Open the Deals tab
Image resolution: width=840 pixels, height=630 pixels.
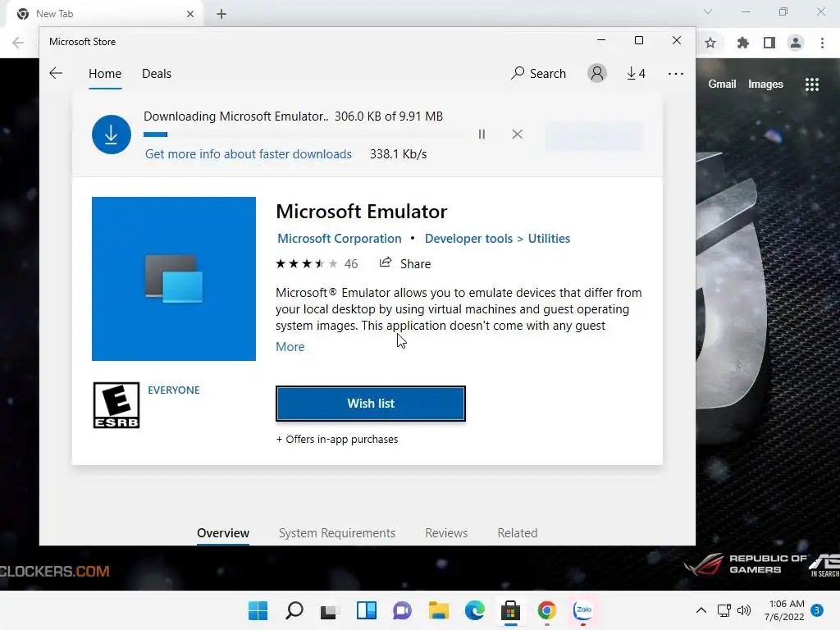(x=157, y=73)
